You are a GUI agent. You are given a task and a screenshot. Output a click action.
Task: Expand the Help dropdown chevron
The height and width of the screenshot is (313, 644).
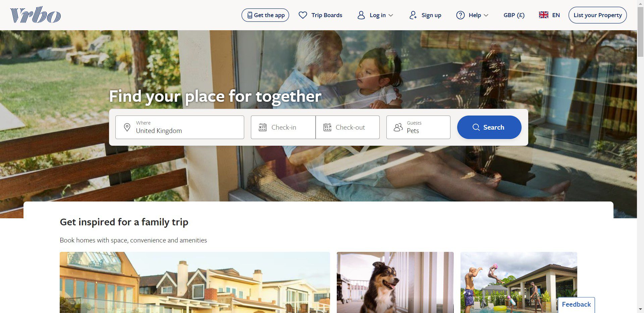[486, 15]
